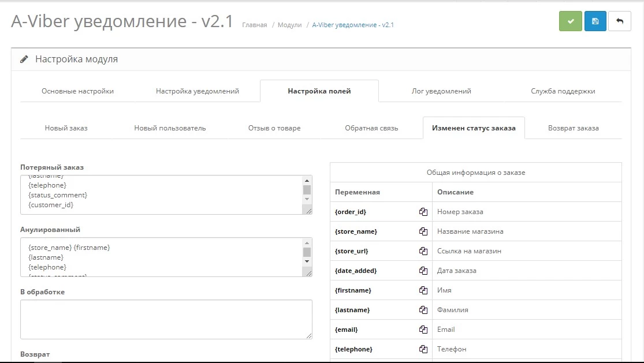Click the Возврат field label

click(35, 354)
